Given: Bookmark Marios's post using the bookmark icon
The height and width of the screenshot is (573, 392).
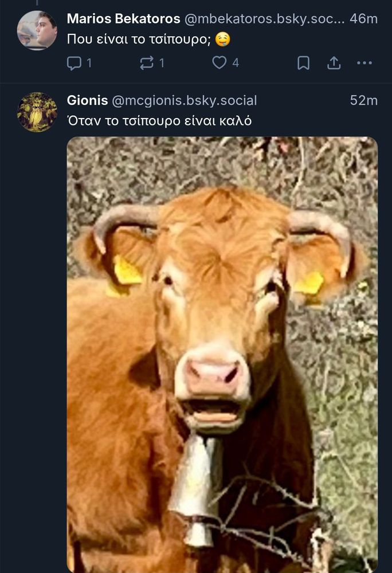Looking at the screenshot, I should tap(303, 63).
